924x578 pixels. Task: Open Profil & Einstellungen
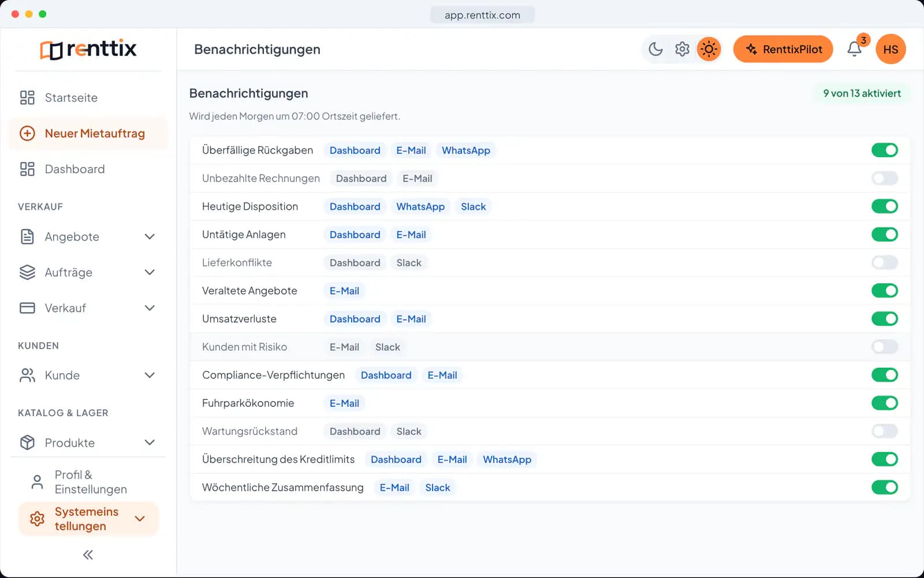[88, 482]
